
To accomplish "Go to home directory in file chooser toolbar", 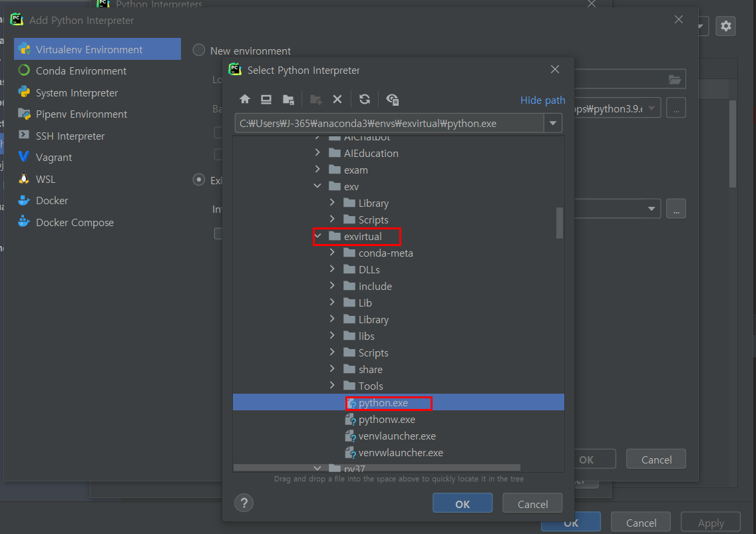I will pyautogui.click(x=244, y=99).
